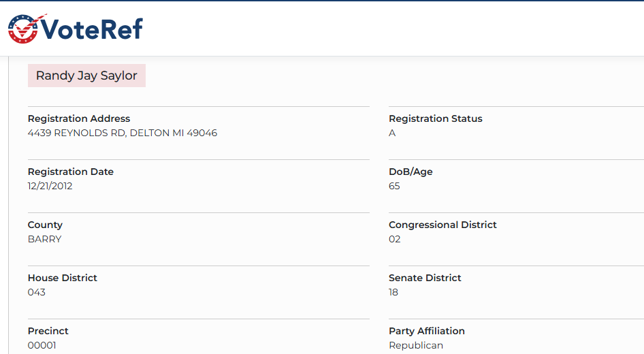Viewport: 644px width, 354px height.
Task: Click the Registration Address label
Action: pyautogui.click(x=79, y=118)
